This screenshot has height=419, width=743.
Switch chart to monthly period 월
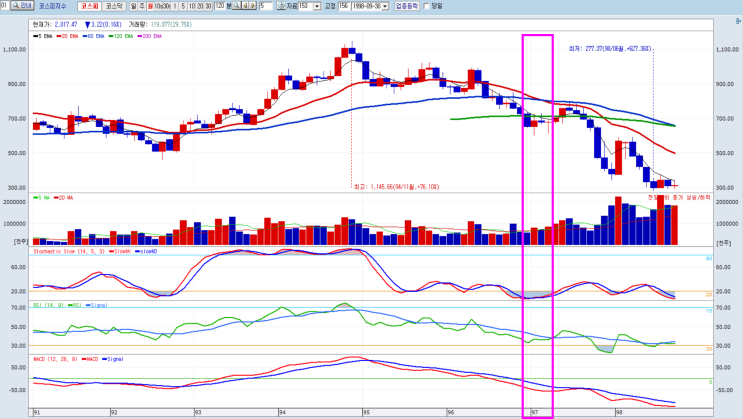click(x=150, y=6)
